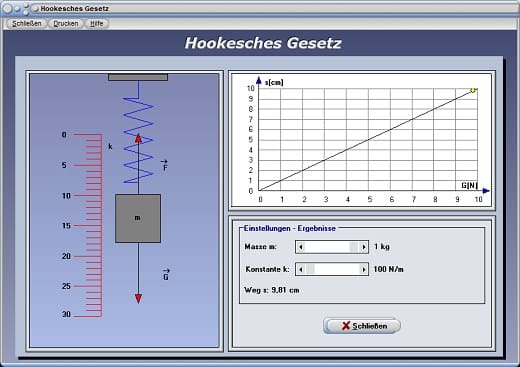Click the bottom Schließen button with red X
520x367 pixels.
click(362, 326)
